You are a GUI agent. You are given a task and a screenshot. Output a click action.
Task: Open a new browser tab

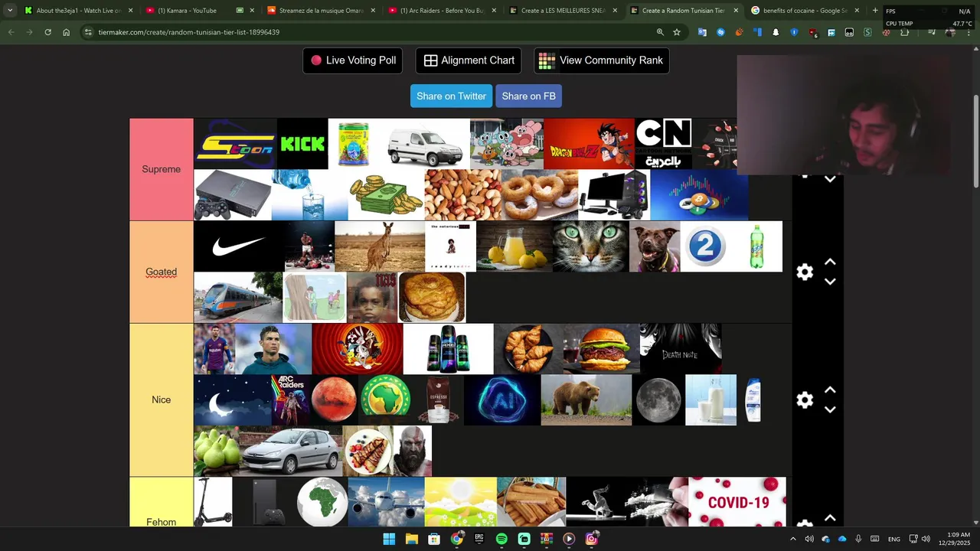coord(875,11)
